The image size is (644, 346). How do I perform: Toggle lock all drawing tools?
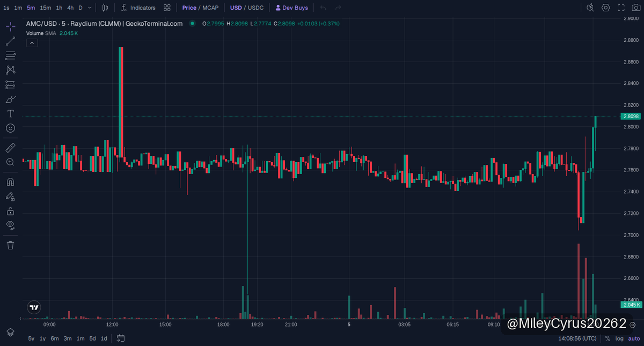(10, 211)
